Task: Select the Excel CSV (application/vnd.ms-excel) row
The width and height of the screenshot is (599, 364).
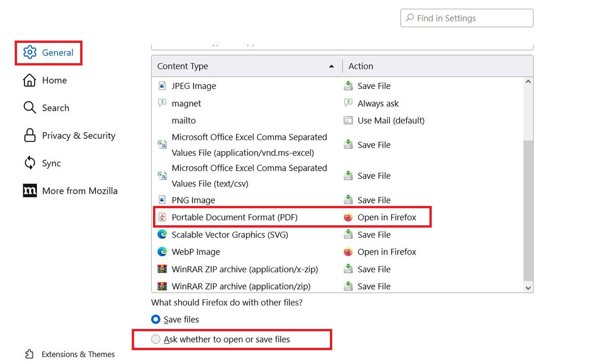Action: 337,145
